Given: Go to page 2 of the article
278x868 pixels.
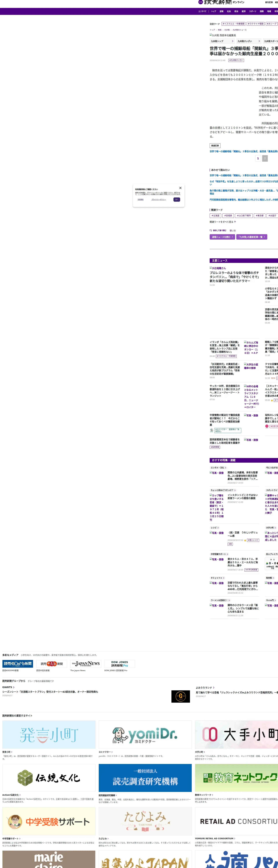Looking at the screenshot, I should (265, 158).
